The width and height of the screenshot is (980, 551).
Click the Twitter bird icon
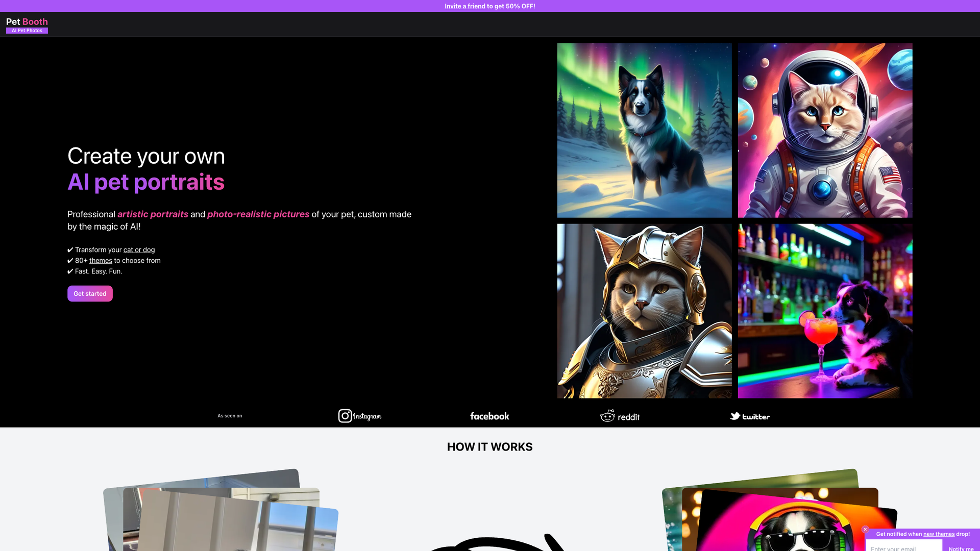(735, 416)
